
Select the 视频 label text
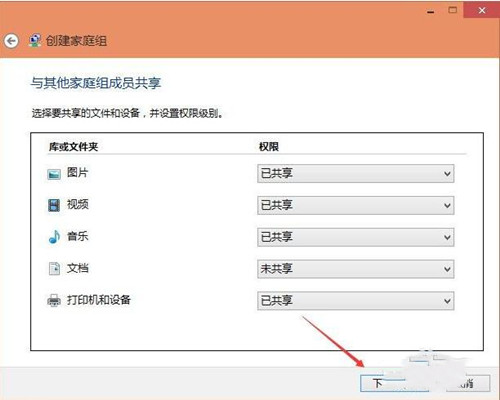pyautogui.click(x=78, y=204)
